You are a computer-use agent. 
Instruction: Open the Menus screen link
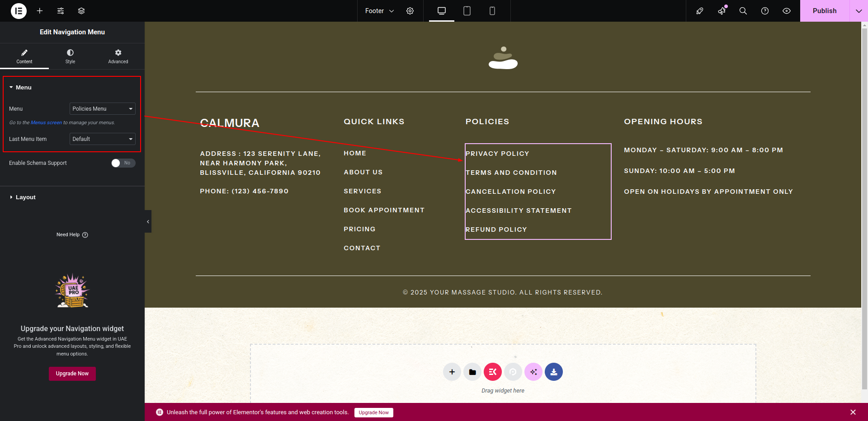click(46, 123)
